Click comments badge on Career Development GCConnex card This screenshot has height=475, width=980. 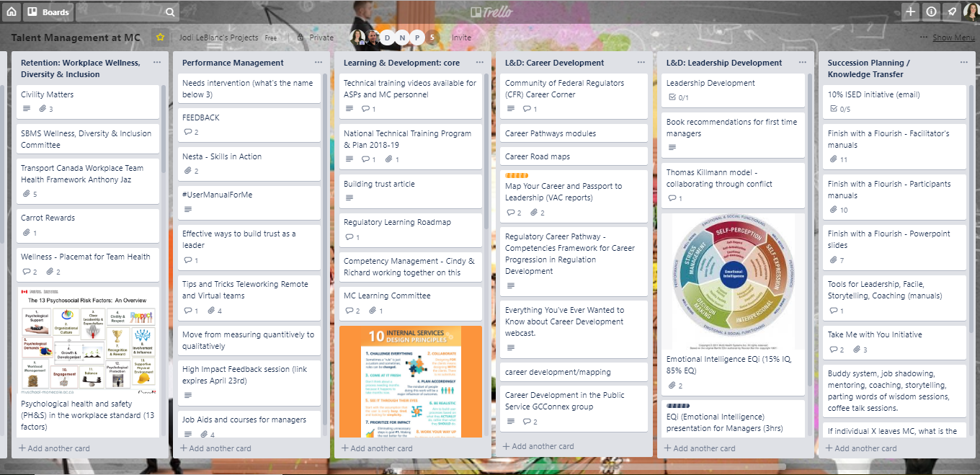[x=530, y=422]
